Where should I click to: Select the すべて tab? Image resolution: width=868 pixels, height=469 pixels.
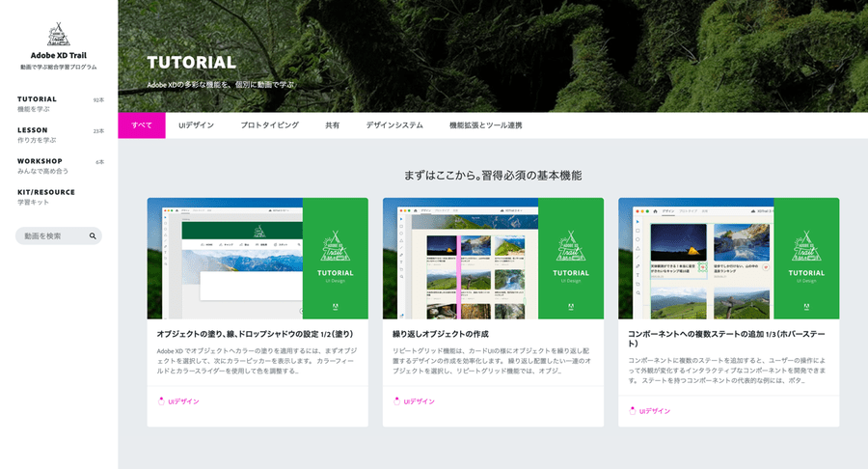(x=142, y=125)
